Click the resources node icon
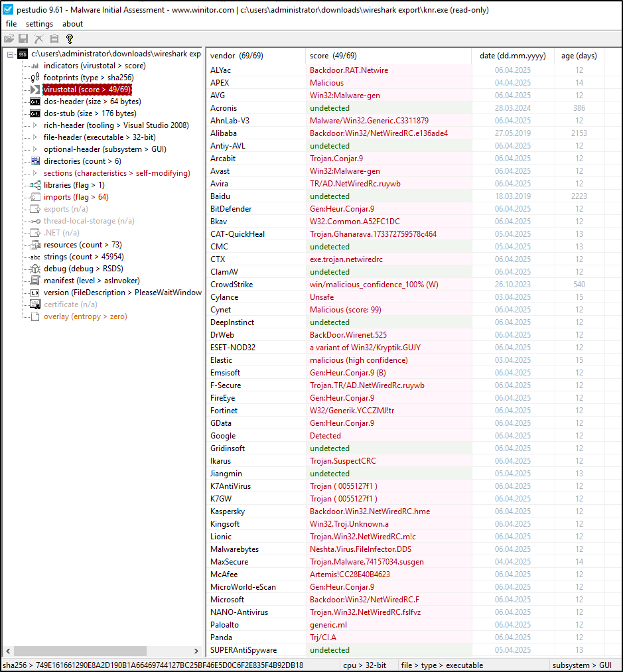Image resolution: width=623 pixels, height=672 pixels. [35, 245]
